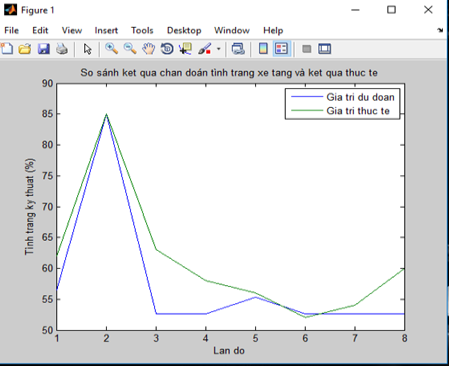Select the Pan hand tool
The width and height of the screenshot is (449, 367).
pyautogui.click(x=149, y=49)
